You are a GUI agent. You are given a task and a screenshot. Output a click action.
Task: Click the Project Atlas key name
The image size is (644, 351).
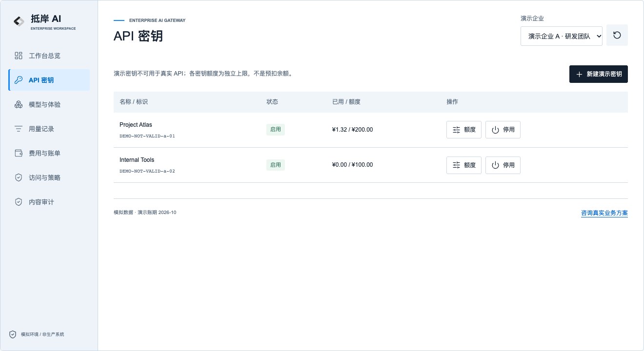point(136,125)
